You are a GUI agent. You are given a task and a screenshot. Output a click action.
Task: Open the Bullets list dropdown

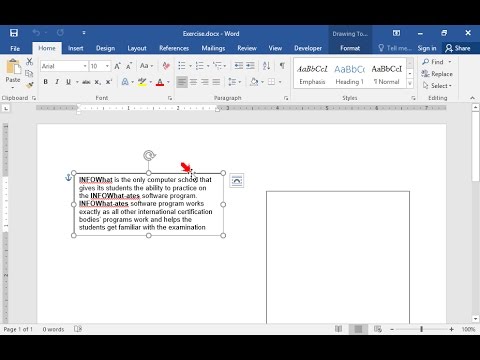click(191, 66)
